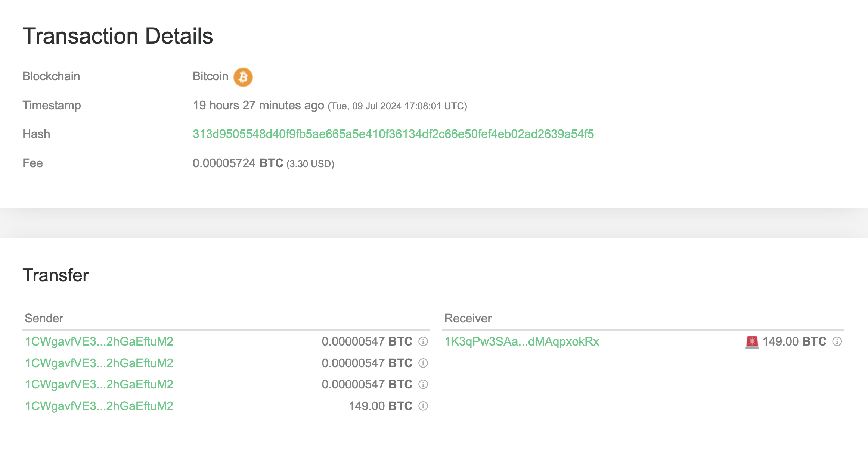Open the second sender address link
The image size is (868, 456).
(99, 363)
